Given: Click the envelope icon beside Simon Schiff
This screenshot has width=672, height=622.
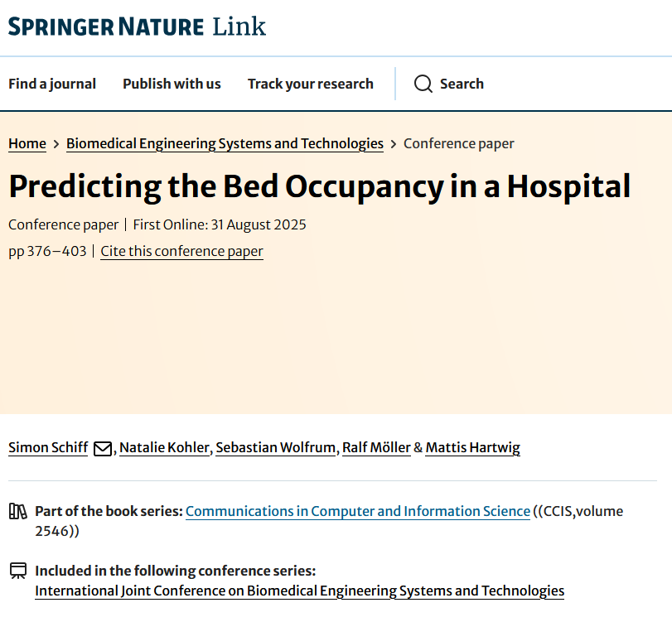Looking at the screenshot, I should click(x=103, y=449).
